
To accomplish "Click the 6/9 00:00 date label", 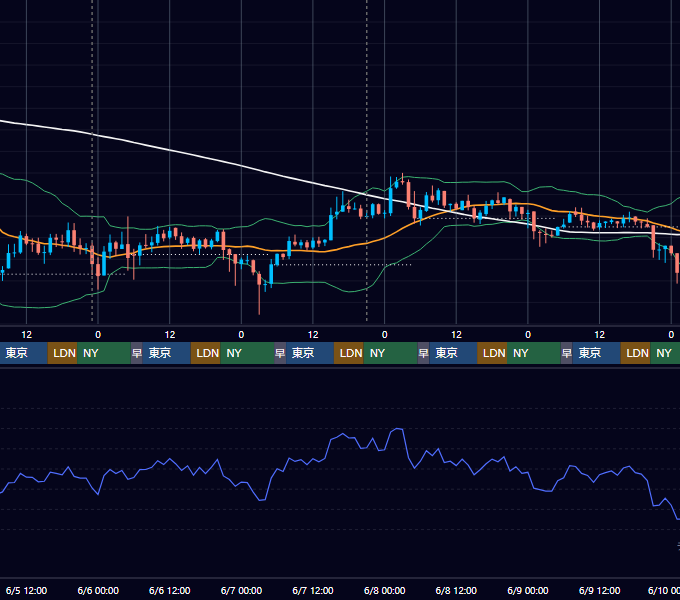I will point(528,590).
